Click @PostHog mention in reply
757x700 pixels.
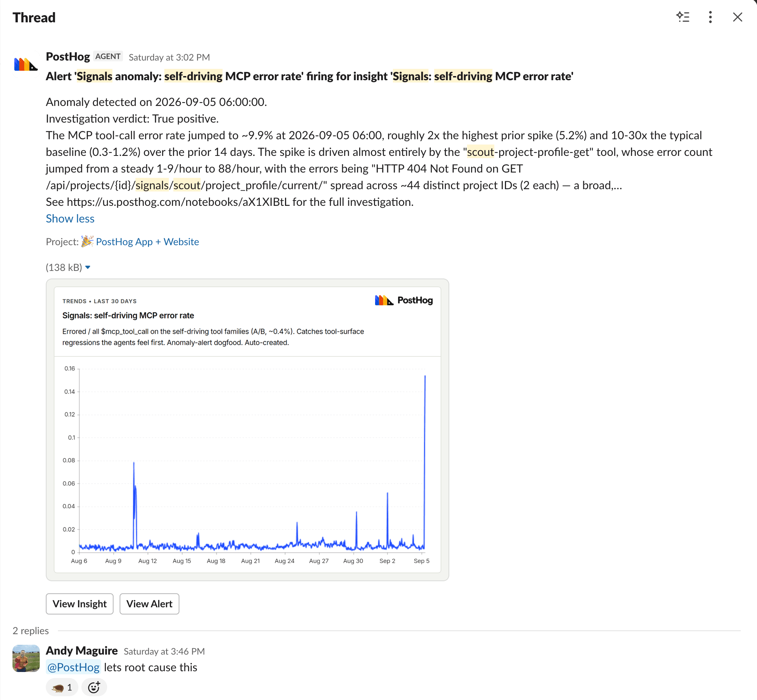[x=73, y=667]
